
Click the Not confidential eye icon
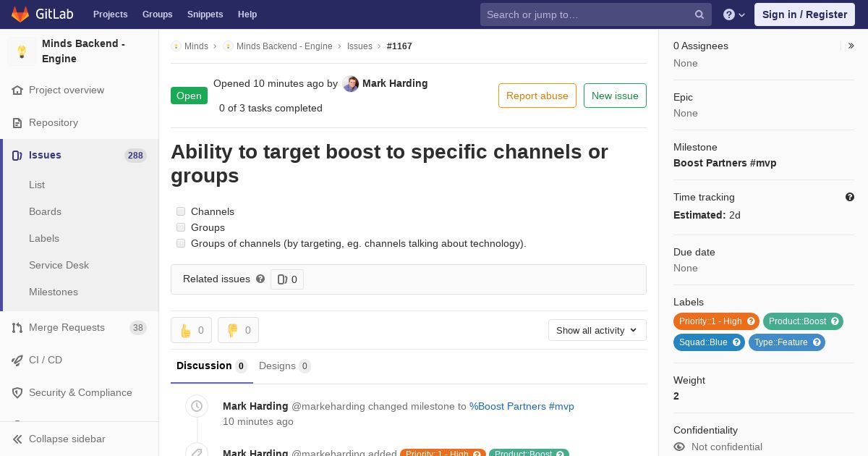[x=679, y=447]
